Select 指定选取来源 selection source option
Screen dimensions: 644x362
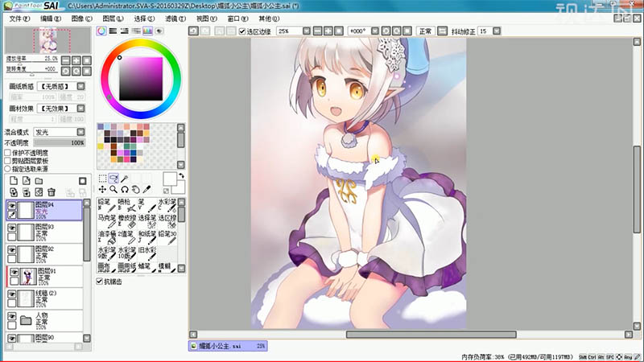coord(7,169)
